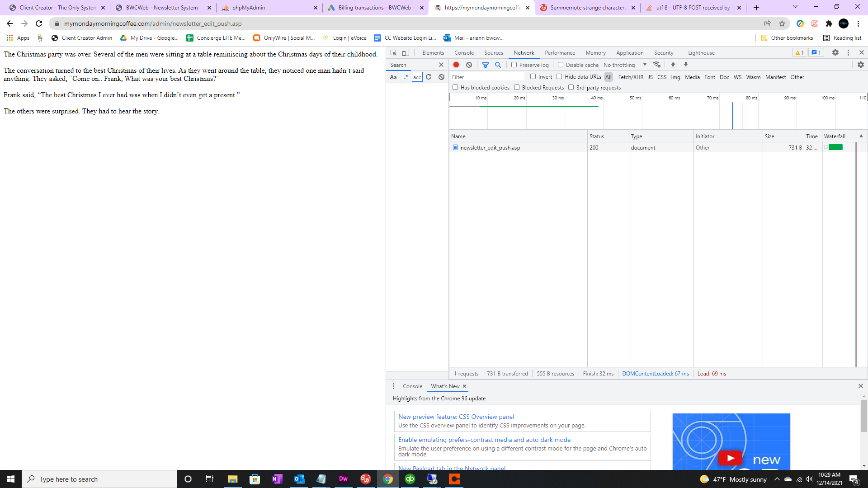868x488 pixels.
Task: Open the drawer three-dot menu beside Console
Action: [x=393, y=386]
